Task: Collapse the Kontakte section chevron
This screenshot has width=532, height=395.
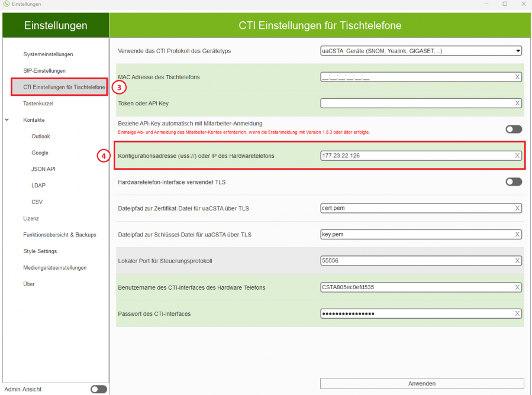Action: pos(7,119)
